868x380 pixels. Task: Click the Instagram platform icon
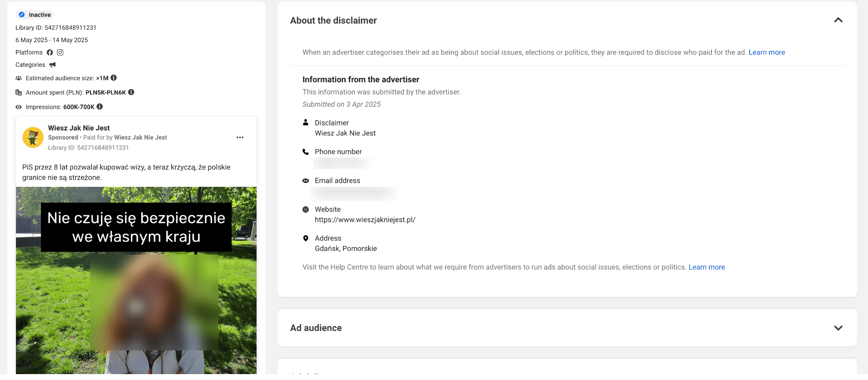click(60, 52)
